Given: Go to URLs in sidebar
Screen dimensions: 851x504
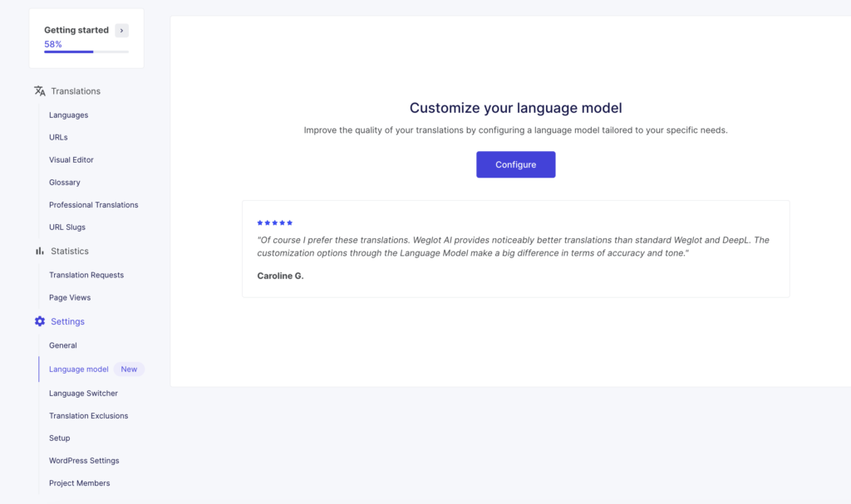Looking at the screenshot, I should (x=58, y=137).
